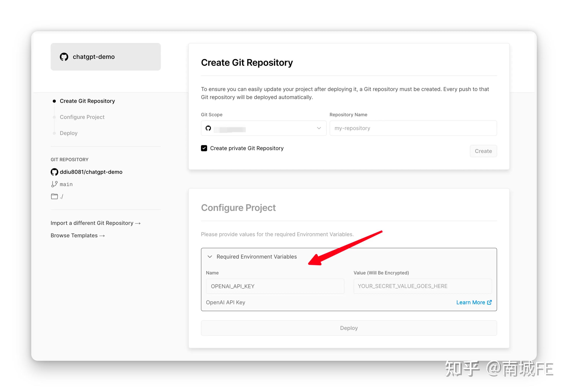Click arrow after Browse Templates
This screenshot has width=568, height=392.
click(x=102, y=236)
